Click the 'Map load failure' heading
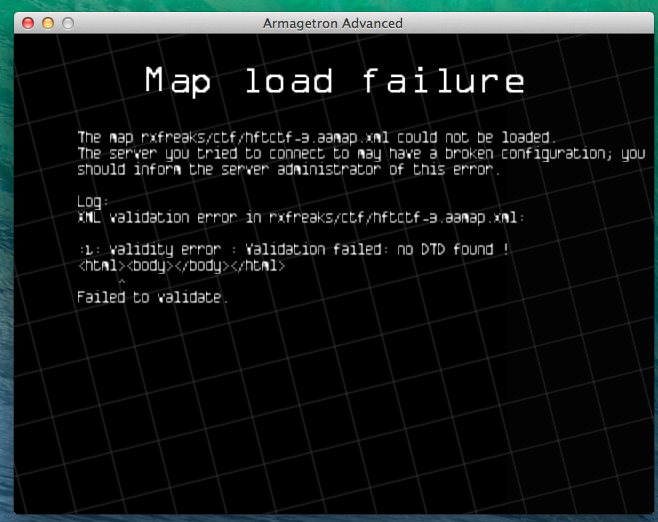 334,81
